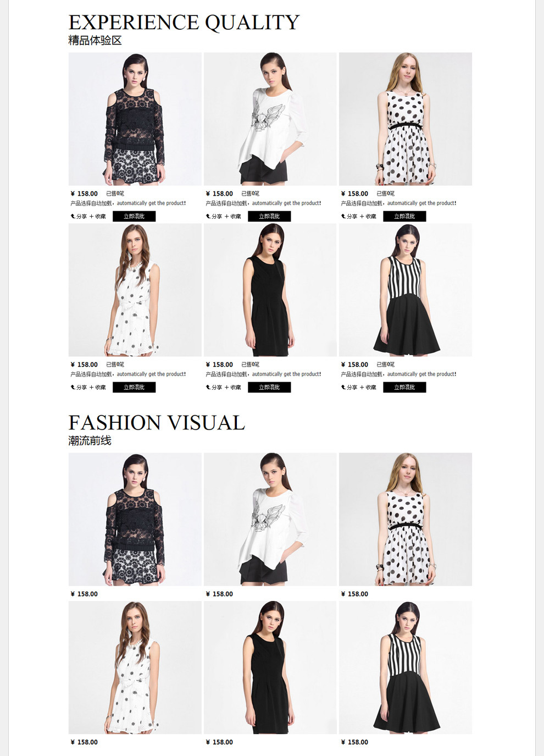Click 立即混批 button under black lace top
Image resolution: width=544 pixels, height=756 pixels.
click(x=134, y=217)
